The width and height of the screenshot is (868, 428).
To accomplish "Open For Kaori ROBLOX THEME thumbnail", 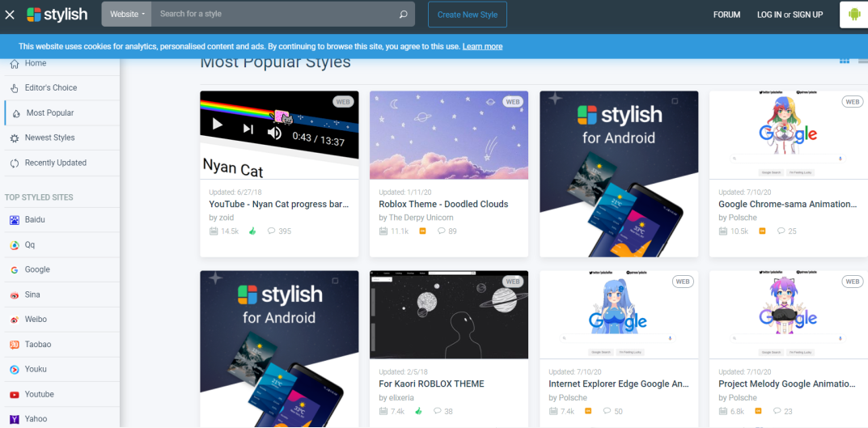I will [449, 315].
